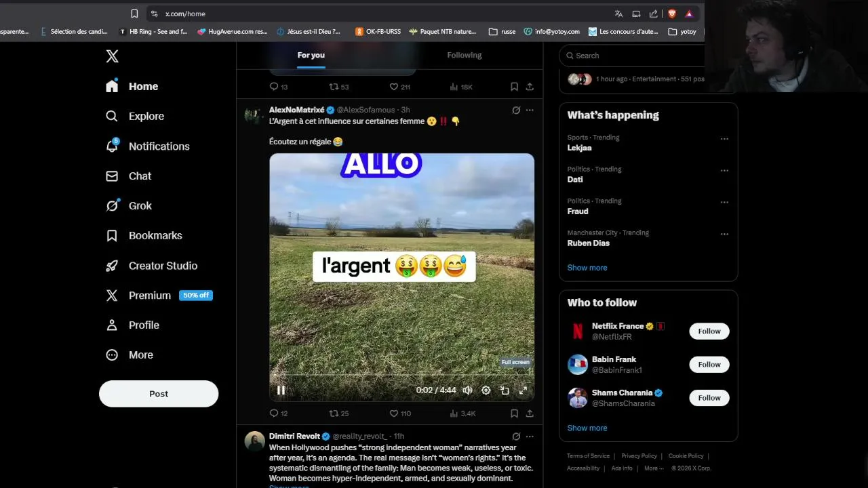Screen dimensions: 868x488
Task: Open reply icon with 13 replies
Action: (x=279, y=87)
